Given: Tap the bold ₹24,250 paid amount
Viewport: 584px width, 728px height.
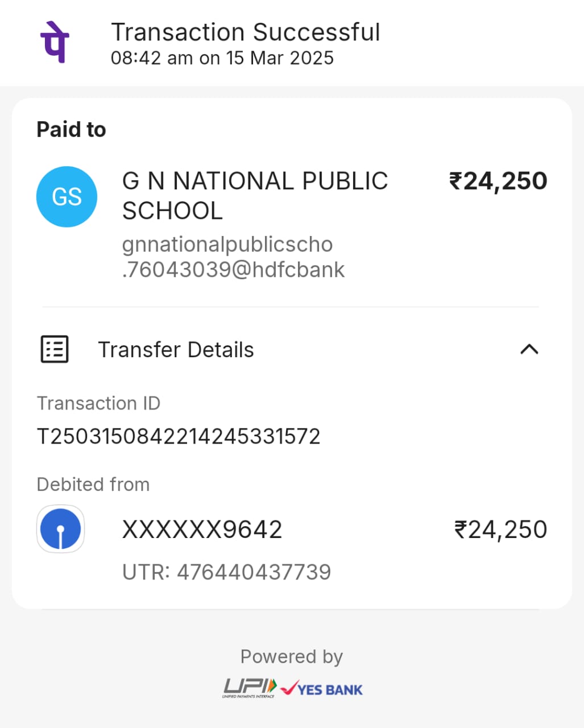Looking at the screenshot, I should [498, 181].
